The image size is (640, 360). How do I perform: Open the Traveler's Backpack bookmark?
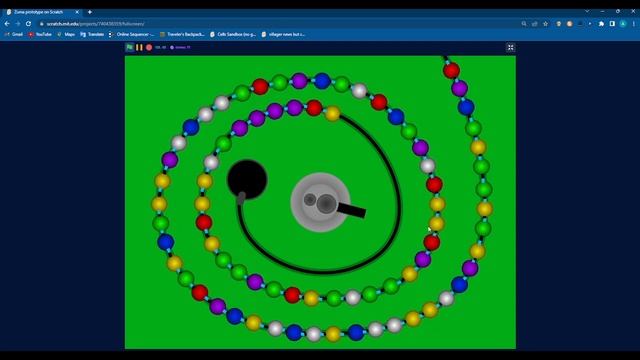(x=182, y=35)
